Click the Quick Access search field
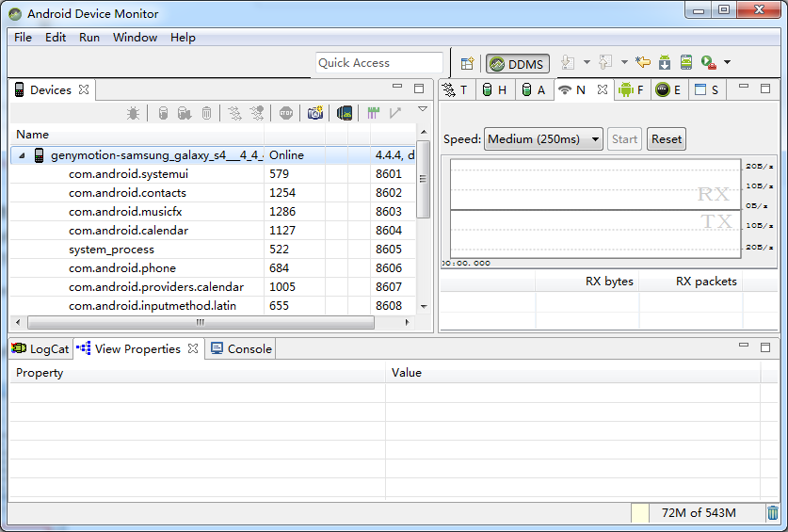This screenshot has height=532, width=788. [378, 63]
